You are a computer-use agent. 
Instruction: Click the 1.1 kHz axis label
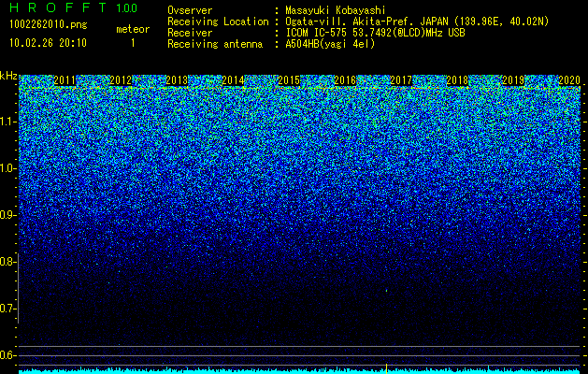(8, 122)
